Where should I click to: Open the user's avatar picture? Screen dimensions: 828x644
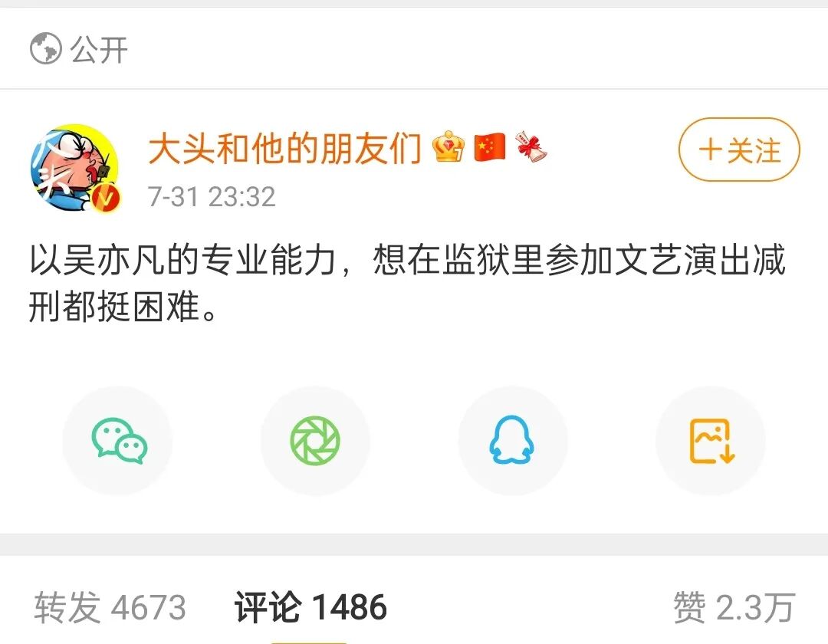pos(75,167)
